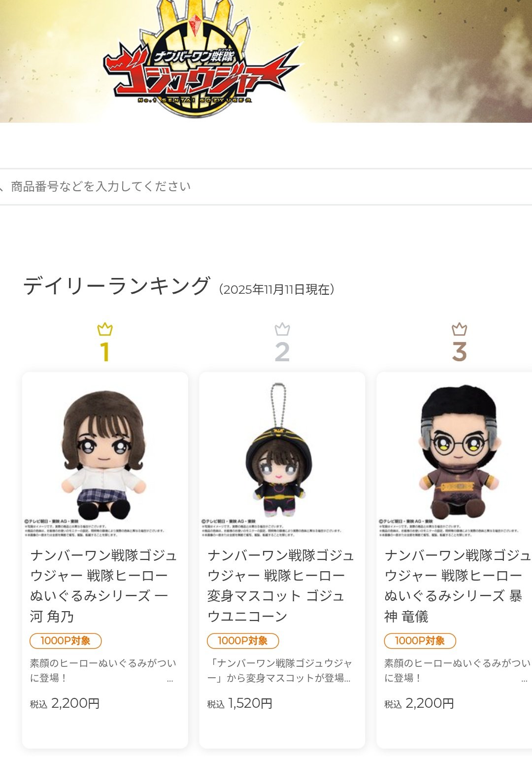The image size is (532, 760).
Task: Open the 一河 角乃 plush title link
Action: (x=103, y=586)
